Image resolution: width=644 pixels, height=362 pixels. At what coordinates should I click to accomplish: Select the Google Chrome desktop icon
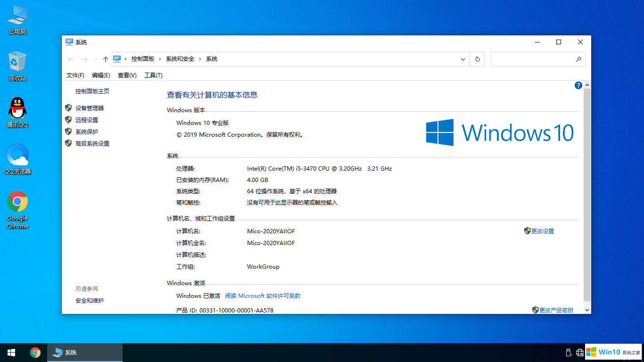(x=17, y=210)
